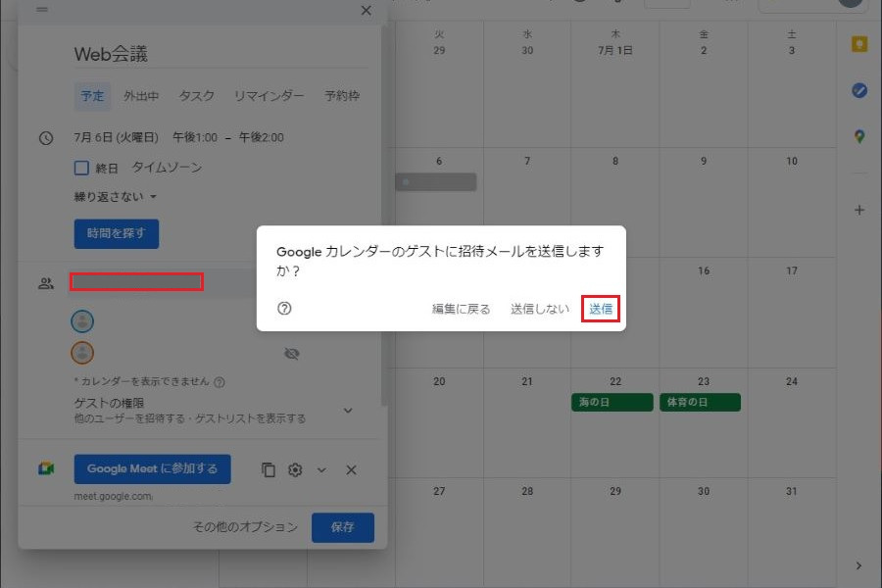Click the green 海の日 holiday event
Image resolution: width=882 pixels, height=588 pixels.
[612, 402]
